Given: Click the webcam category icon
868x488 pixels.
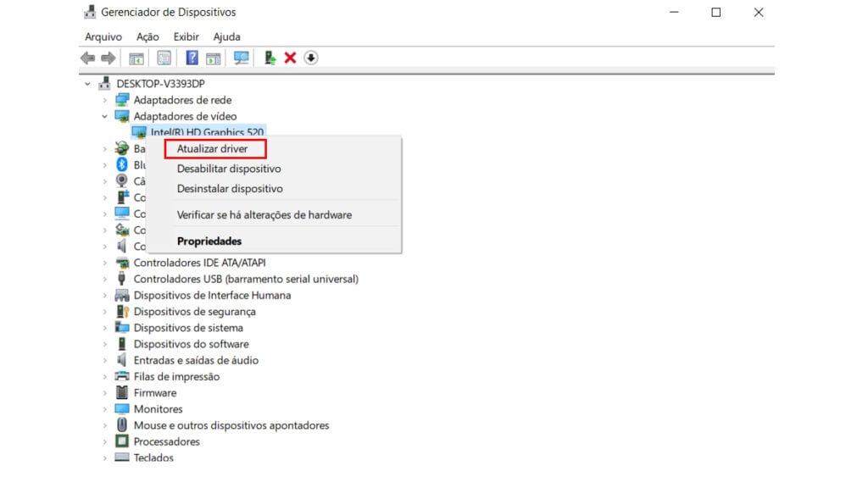Looking at the screenshot, I should pos(122,181).
